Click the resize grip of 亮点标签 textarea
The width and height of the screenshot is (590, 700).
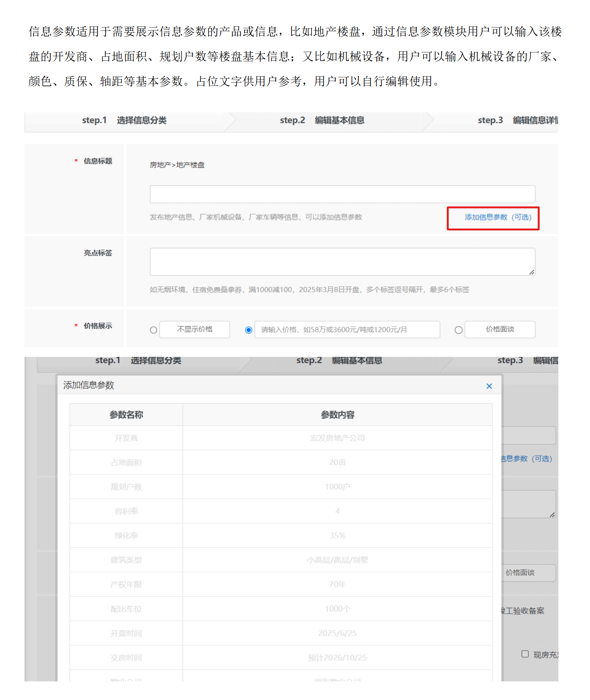tap(532, 272)
